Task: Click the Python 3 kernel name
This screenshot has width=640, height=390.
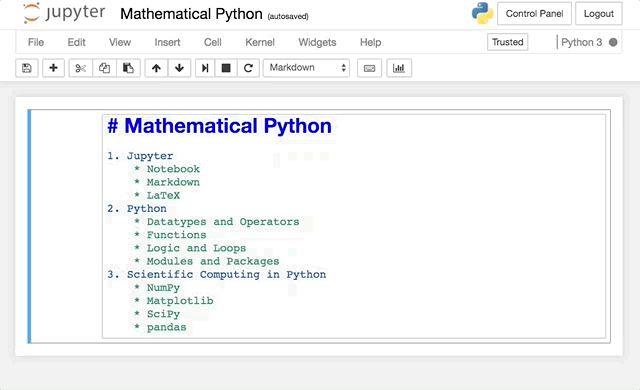Action: click(x=581, y=42)
